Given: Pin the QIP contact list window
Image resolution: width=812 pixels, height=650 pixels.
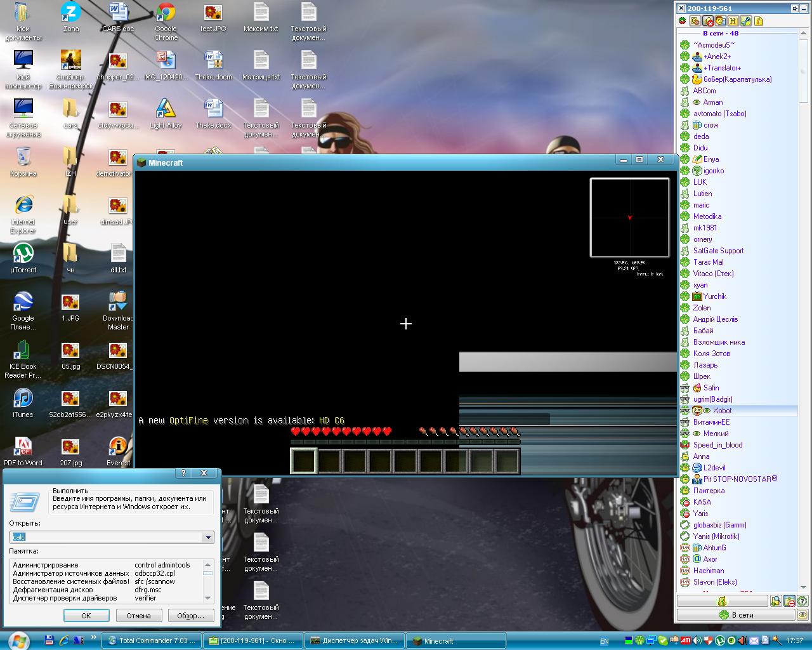Looking at the screenshot, I should click(x=795, y=8).
